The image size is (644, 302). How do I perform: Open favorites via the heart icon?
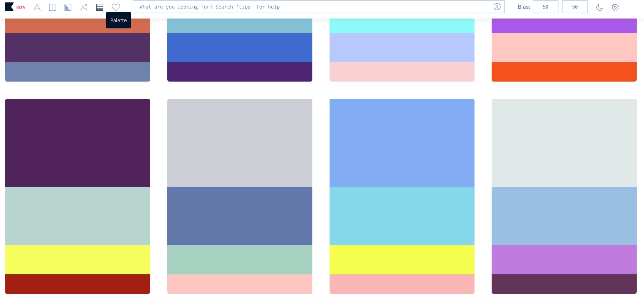point(116,7)
